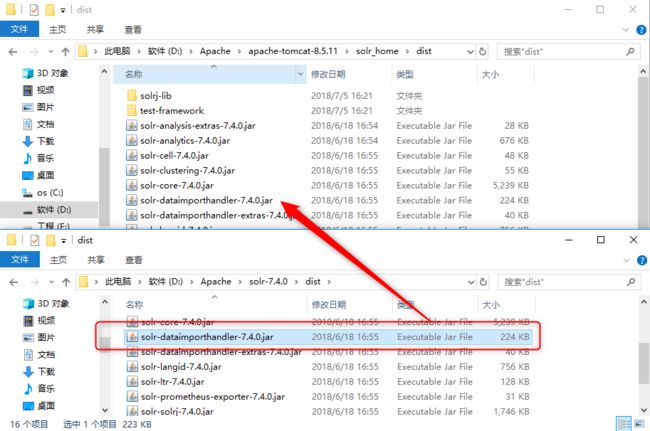Viewport: 650px width, 431px height.
Task: Expand the ribbon chevron in the bottom window
Action: [626, 260]
